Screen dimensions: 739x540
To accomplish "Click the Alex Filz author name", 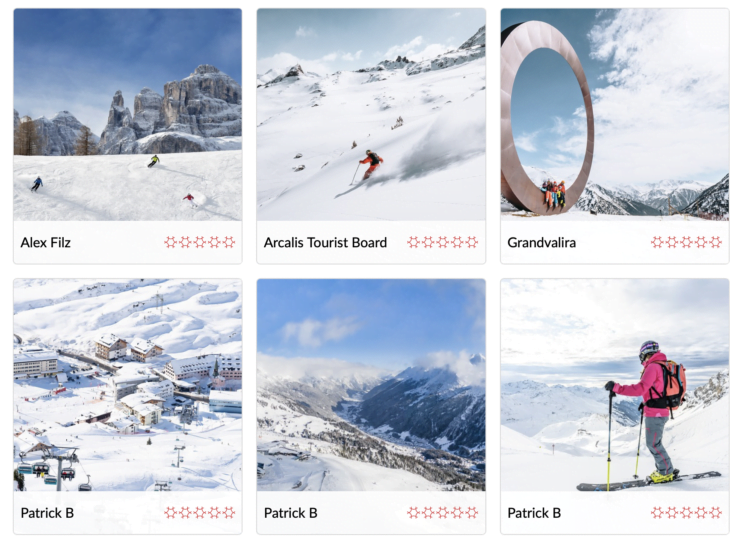I will [46, 242].
